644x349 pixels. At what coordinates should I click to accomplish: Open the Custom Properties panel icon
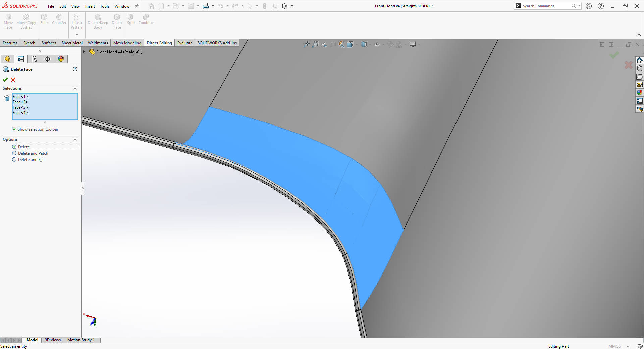click(640, 100)
